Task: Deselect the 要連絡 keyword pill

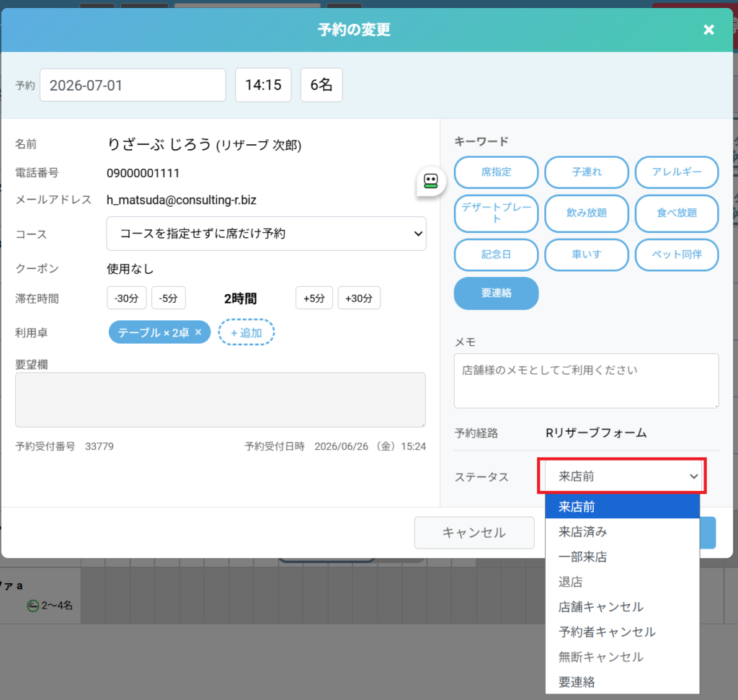Action: pyautogui.click(x=496, y=293)
